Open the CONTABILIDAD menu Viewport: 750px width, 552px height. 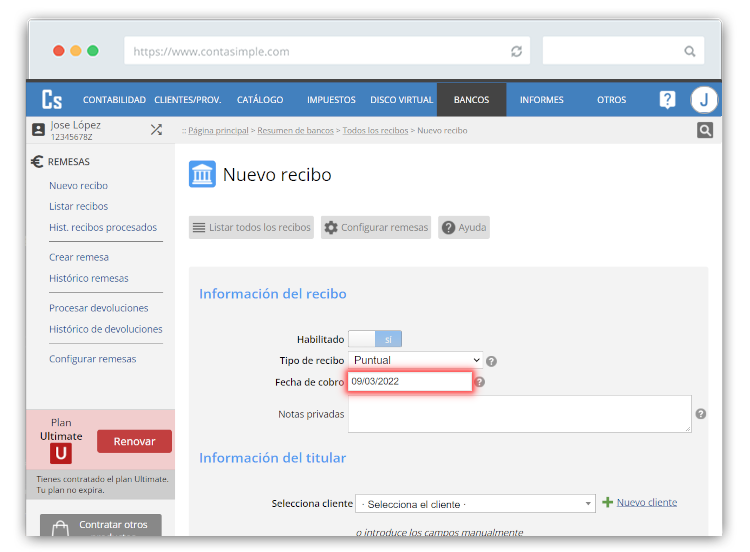[114, 99]
